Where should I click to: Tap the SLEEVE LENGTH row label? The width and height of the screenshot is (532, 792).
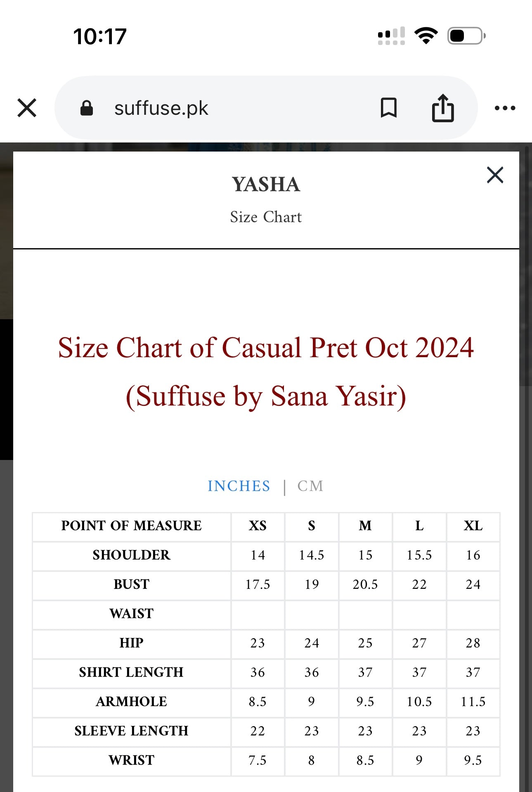click(x=131, y=731)
